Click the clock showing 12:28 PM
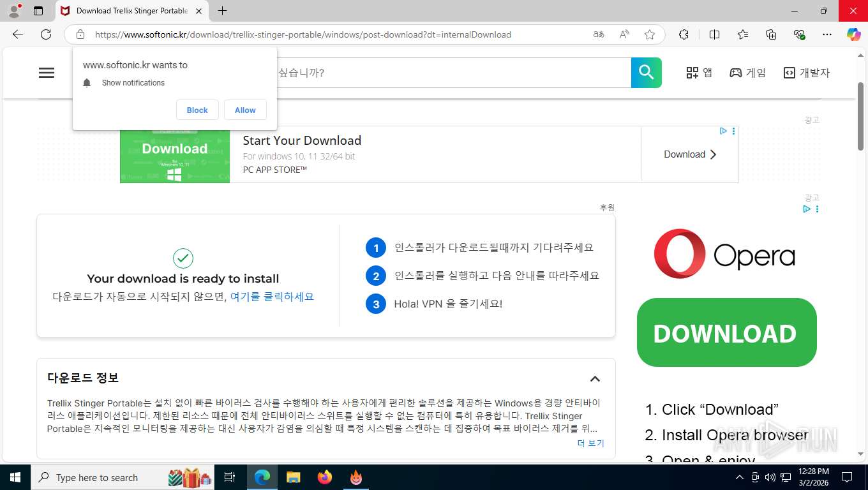Image resolution: width=868 pixels, height=490 pixels. click(814, 471)
